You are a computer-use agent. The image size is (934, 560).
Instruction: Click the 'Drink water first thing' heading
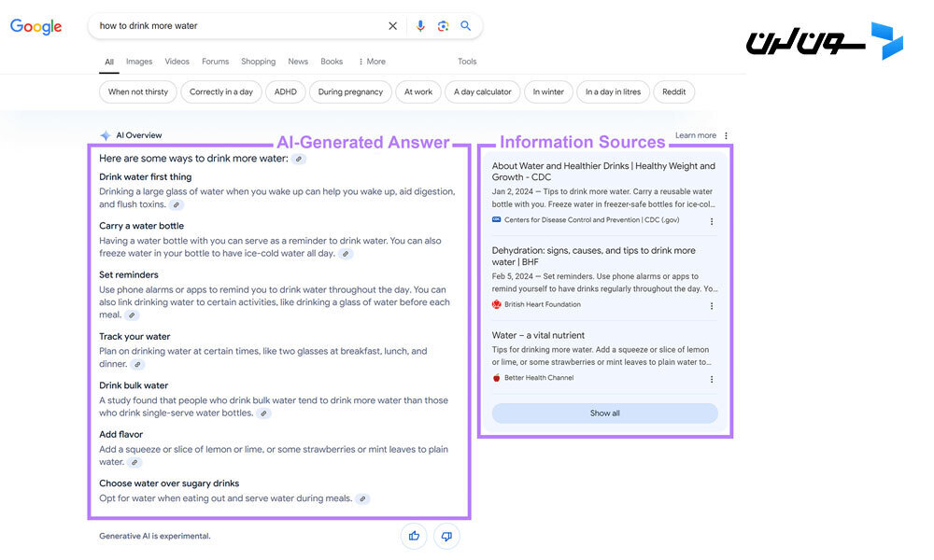146,177
